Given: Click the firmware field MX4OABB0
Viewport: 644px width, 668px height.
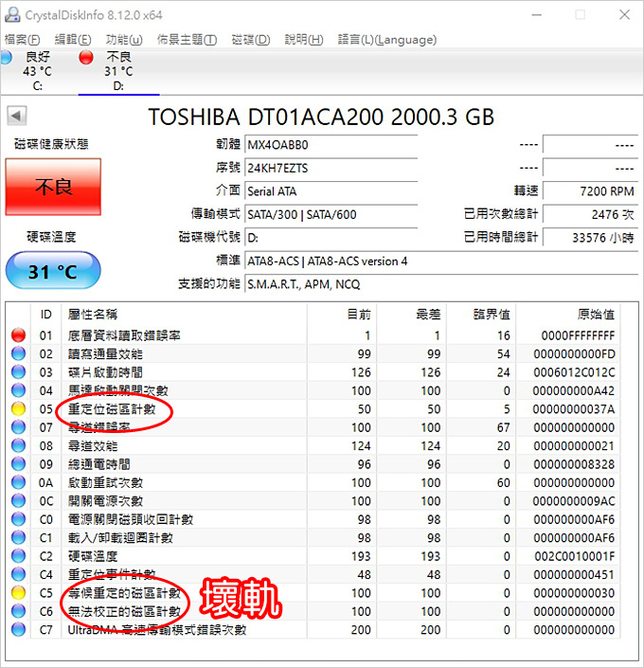Looking at the screenshot, I should click(x=331, y=145).
